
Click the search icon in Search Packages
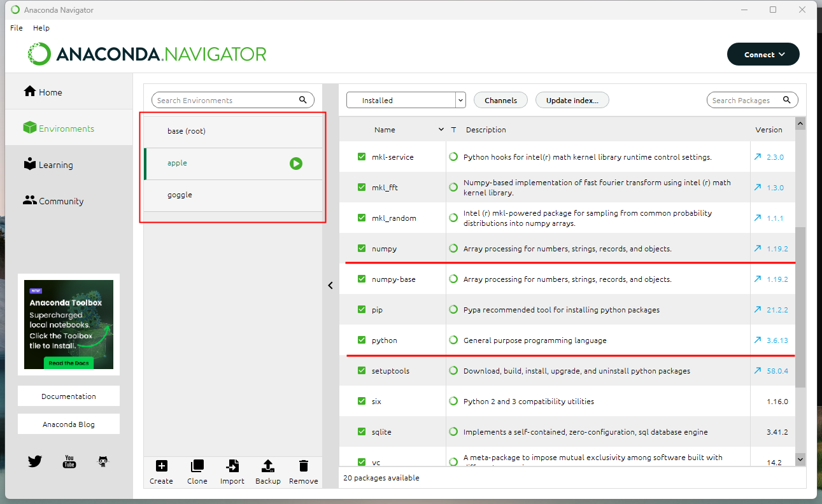[x=787, y=100]
